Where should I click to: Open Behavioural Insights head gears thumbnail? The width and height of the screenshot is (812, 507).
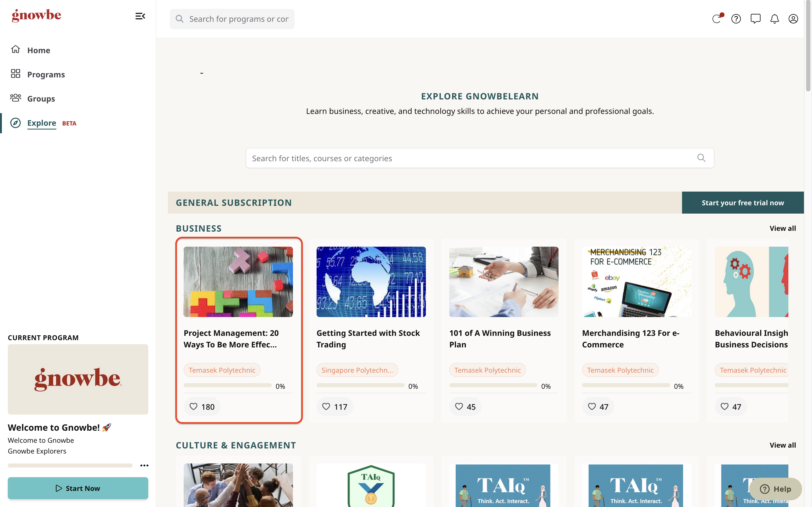coord(752,282)
